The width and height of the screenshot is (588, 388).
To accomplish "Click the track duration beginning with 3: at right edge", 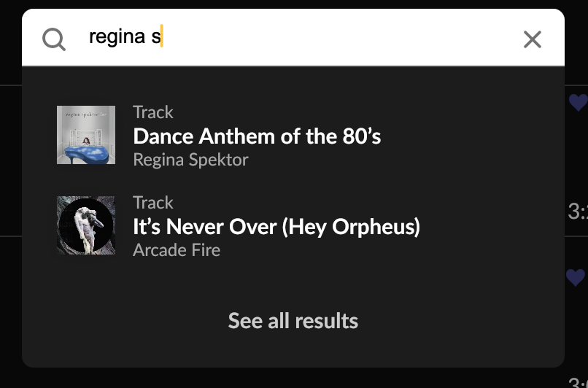I will pos(578,211).
